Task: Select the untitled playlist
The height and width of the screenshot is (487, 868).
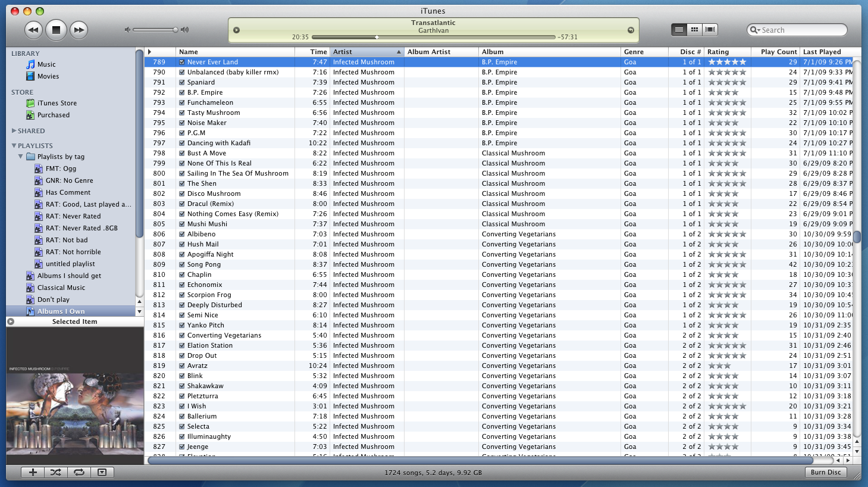Action: click(x=64, y=264)
